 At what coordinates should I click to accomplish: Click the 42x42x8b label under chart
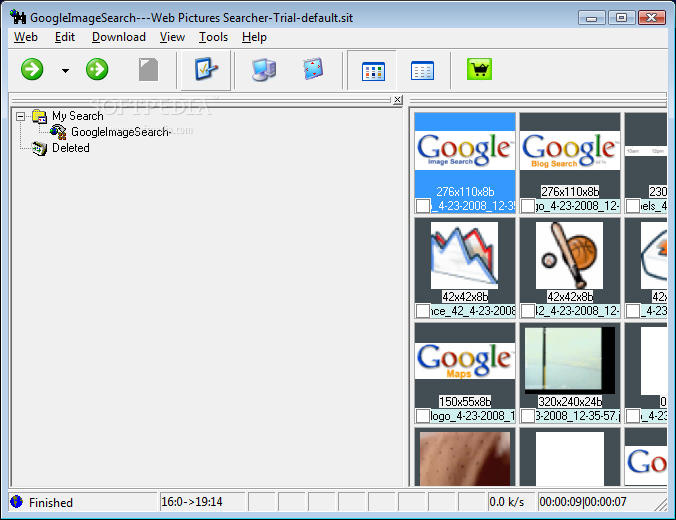click(x=465, y=297)
